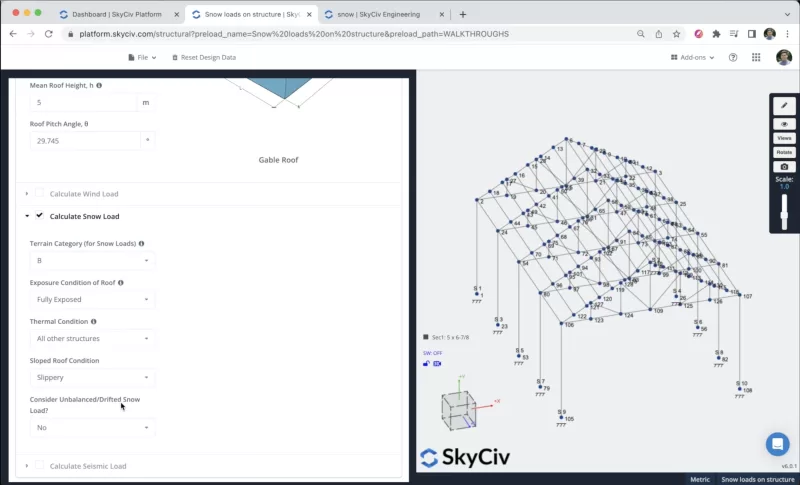Open the help question mark icon
Viewport: 800px width, 485px height.
coord(733,58)
